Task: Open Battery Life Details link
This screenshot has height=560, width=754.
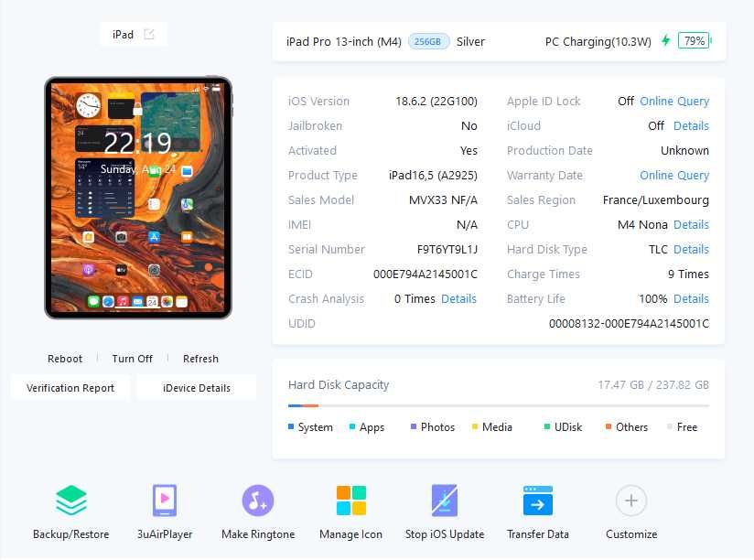Action: pos(691,299)
